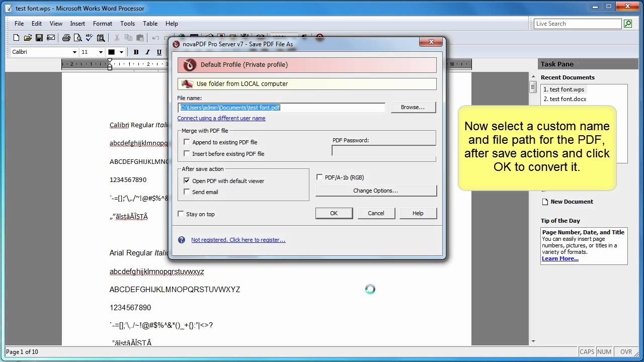Viewport: 644px width, 362px height.
Task: Open the Insert menu
Action: coord(77,24)
